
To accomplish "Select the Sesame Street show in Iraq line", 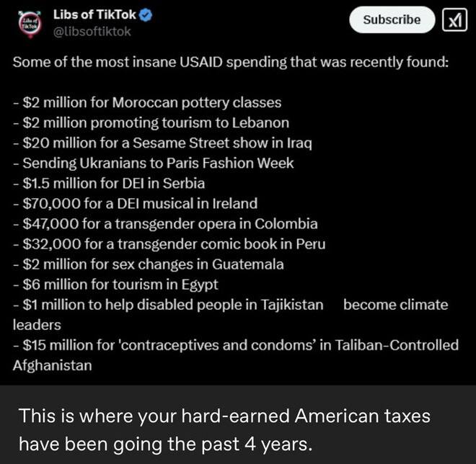I will [x=162, y=143].
